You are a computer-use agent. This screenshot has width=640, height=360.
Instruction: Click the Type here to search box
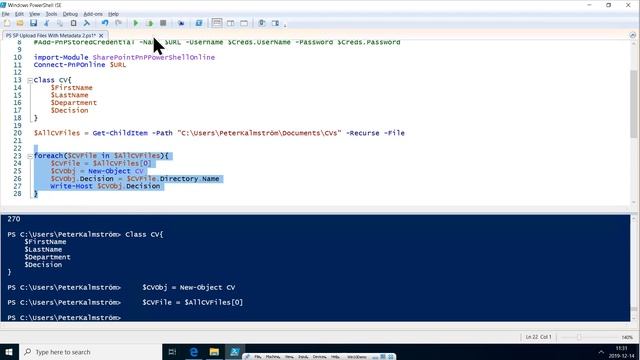91,352
